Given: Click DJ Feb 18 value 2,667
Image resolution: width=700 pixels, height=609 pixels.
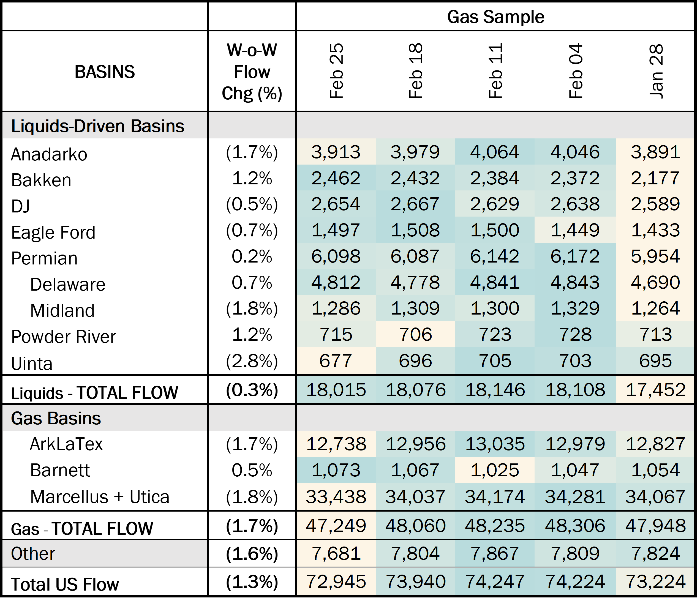Looking at the screenshot, I should 415,204.
